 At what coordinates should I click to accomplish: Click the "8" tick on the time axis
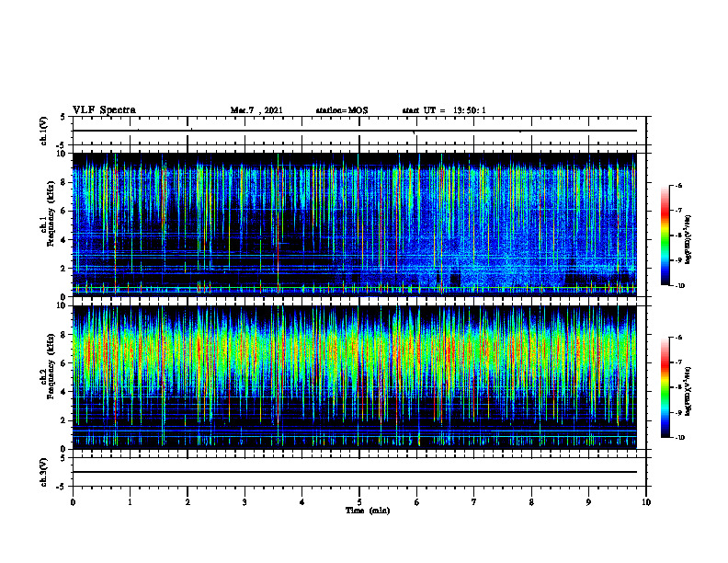[x=531, y=502]
